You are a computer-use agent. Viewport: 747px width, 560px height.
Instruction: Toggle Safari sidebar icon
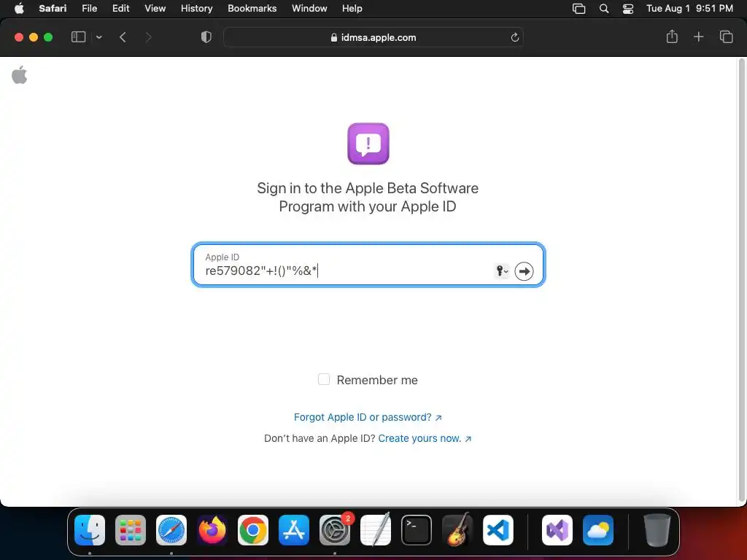coord(78,37)
